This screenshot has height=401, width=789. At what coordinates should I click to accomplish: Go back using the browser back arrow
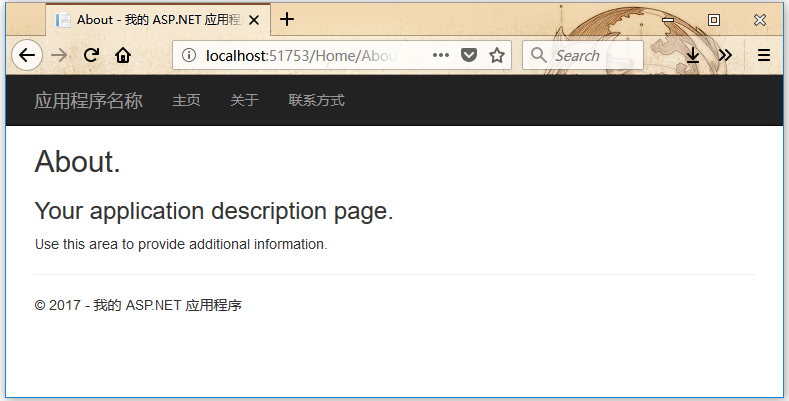pyautogui.click(x=27, y=56)
